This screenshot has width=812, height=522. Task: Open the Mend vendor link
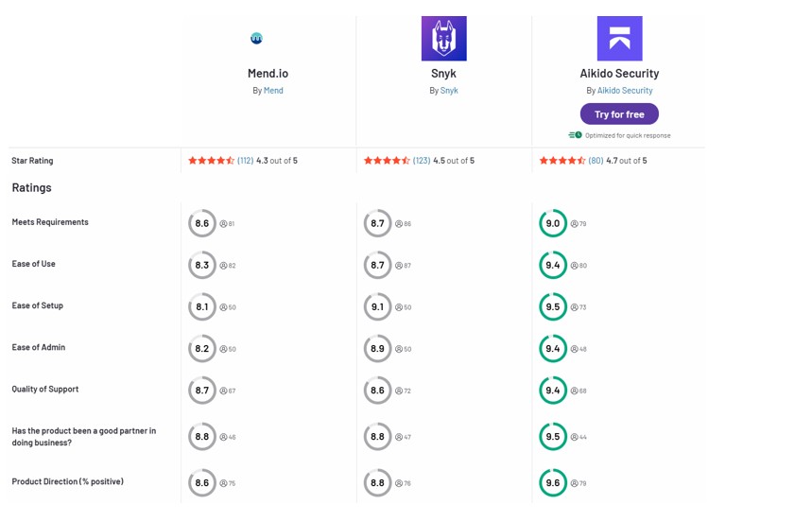[x=273, y=90]
